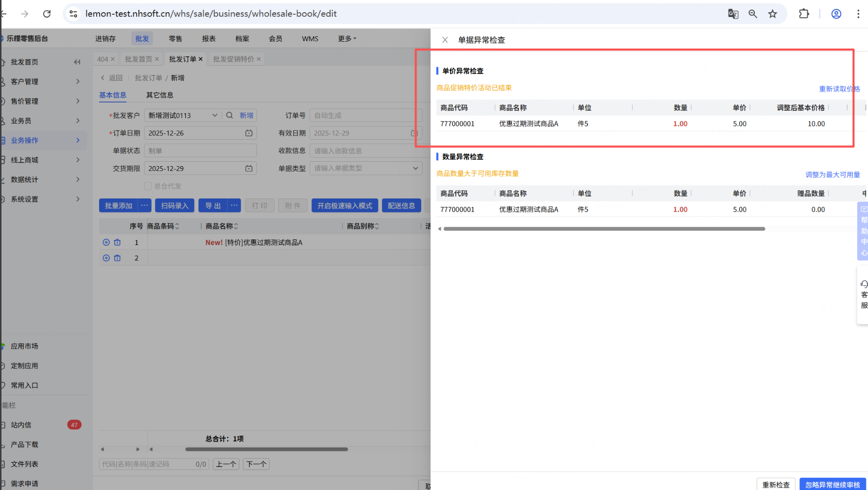This screenshot has height=490, width=868.
Task: Open more options beside 批量添加
Action: coord(144,205)
